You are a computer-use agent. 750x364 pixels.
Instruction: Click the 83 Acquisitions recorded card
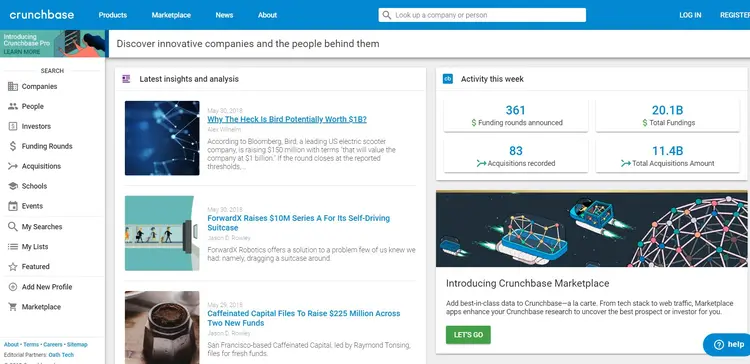[516, 156]
